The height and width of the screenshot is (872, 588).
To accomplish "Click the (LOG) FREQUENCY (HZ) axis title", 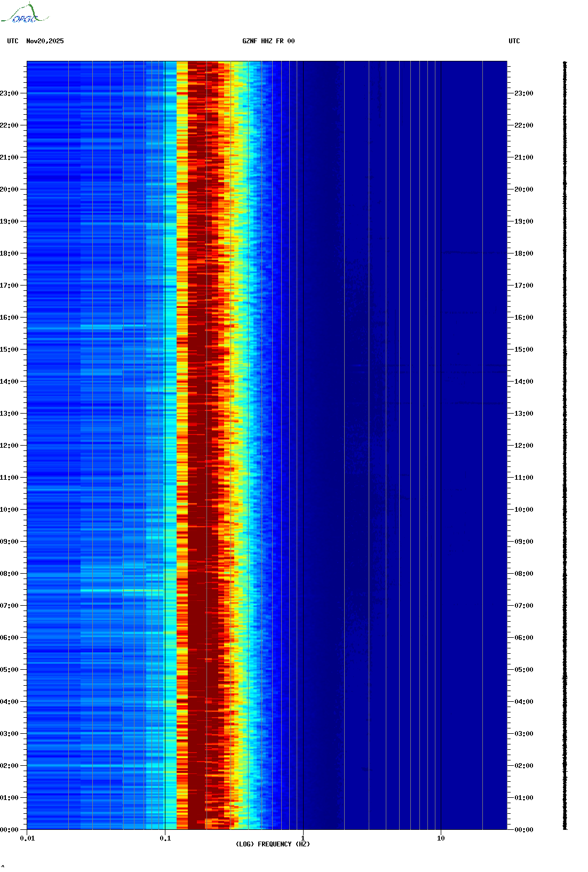I will tap(273, 844).
